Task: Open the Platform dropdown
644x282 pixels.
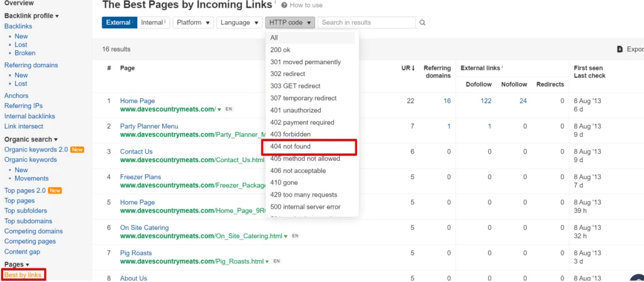Action: coord(193,23)
